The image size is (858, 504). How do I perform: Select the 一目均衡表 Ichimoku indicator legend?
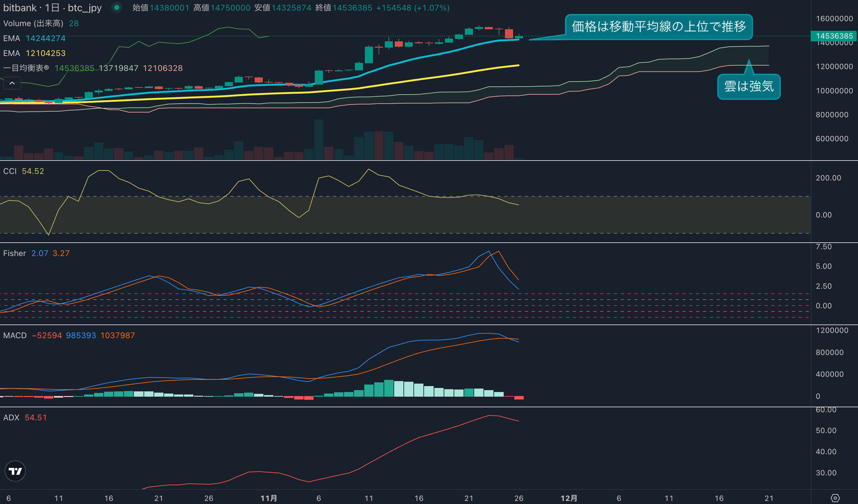pyautogui.click(x=26, y=68)
